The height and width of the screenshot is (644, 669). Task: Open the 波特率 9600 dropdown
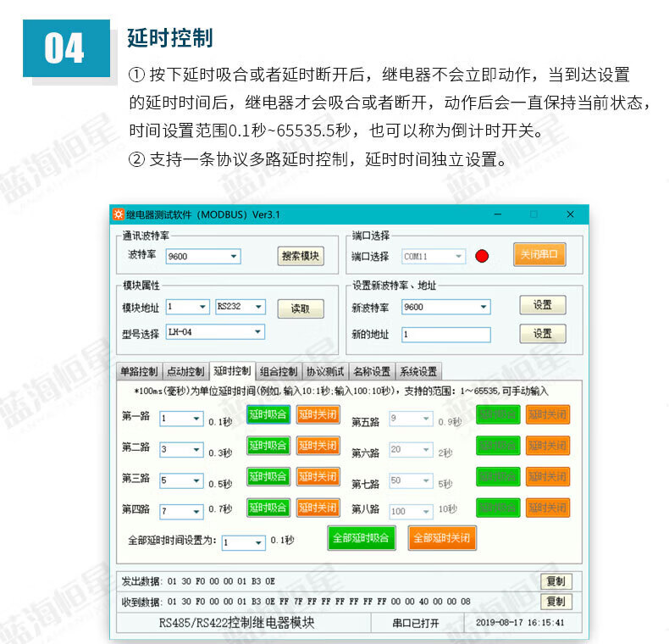coord(203,256)
